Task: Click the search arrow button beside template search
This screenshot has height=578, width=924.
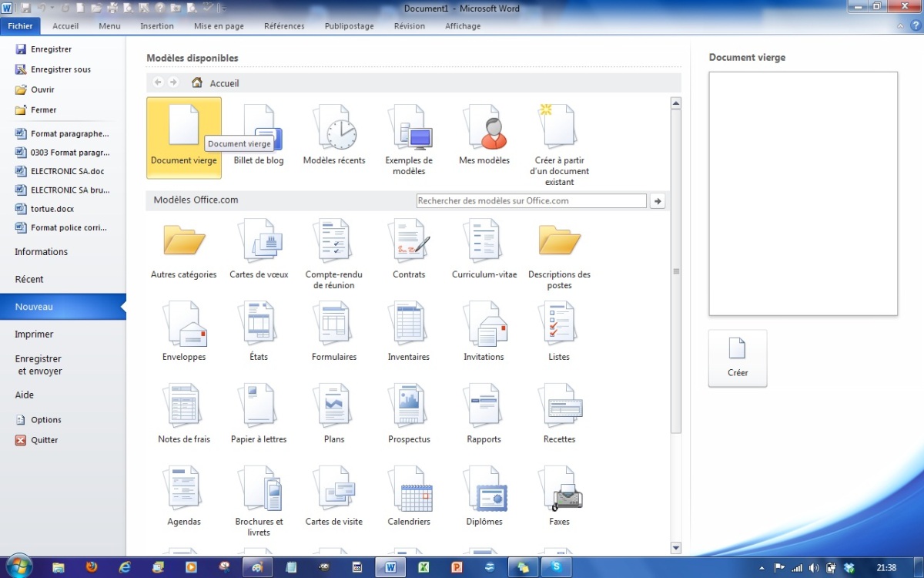Action: pyautogui.click(x=658, y=201)
